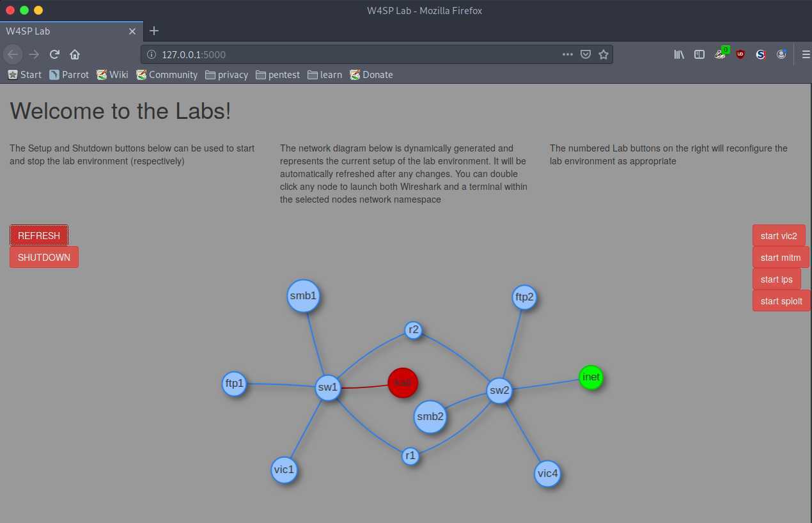This screenshot has width=812, height=523.
Task: Open a new tab with the plus button
Action: point(153,31)
